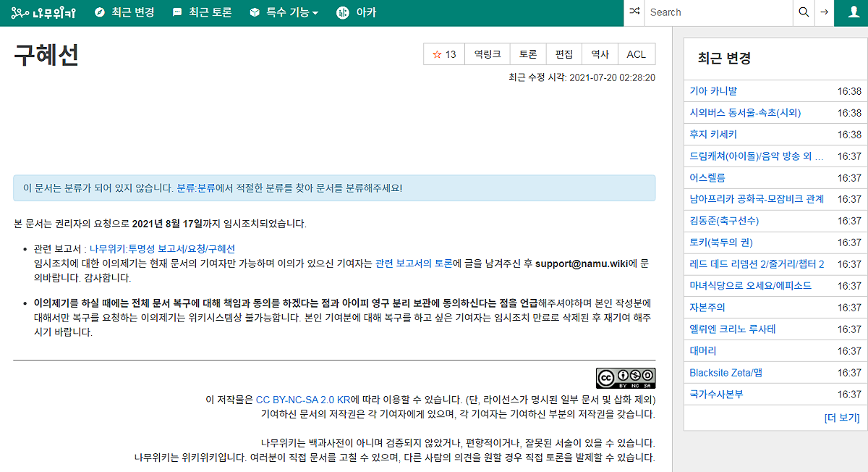Open the 아카 menu item

coord(357,12)
